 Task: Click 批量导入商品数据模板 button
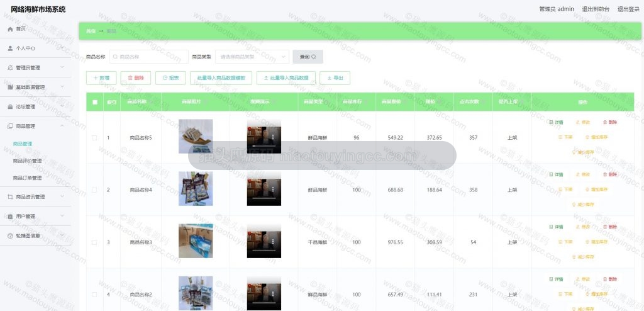pos(221,78)
